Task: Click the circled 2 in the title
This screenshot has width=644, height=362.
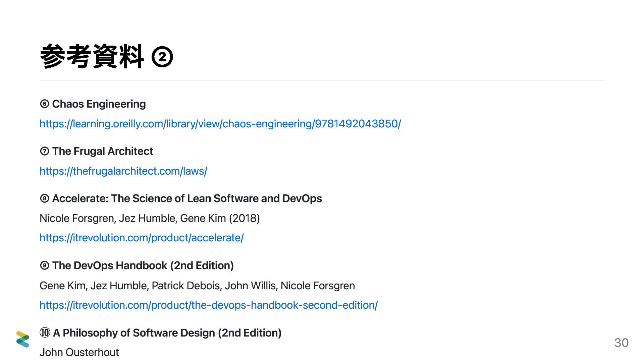Action: point(162,57)
